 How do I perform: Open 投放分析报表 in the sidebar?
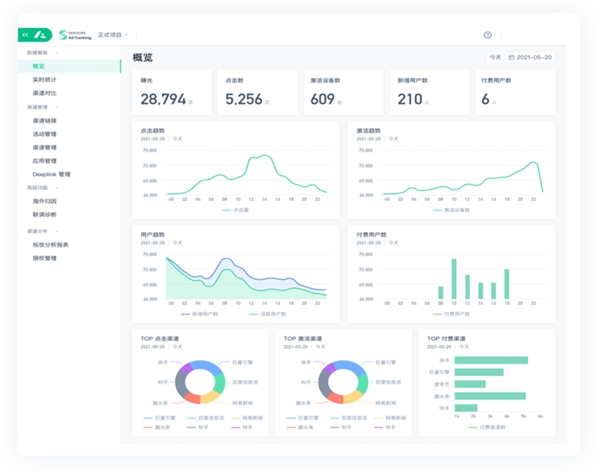51,244
